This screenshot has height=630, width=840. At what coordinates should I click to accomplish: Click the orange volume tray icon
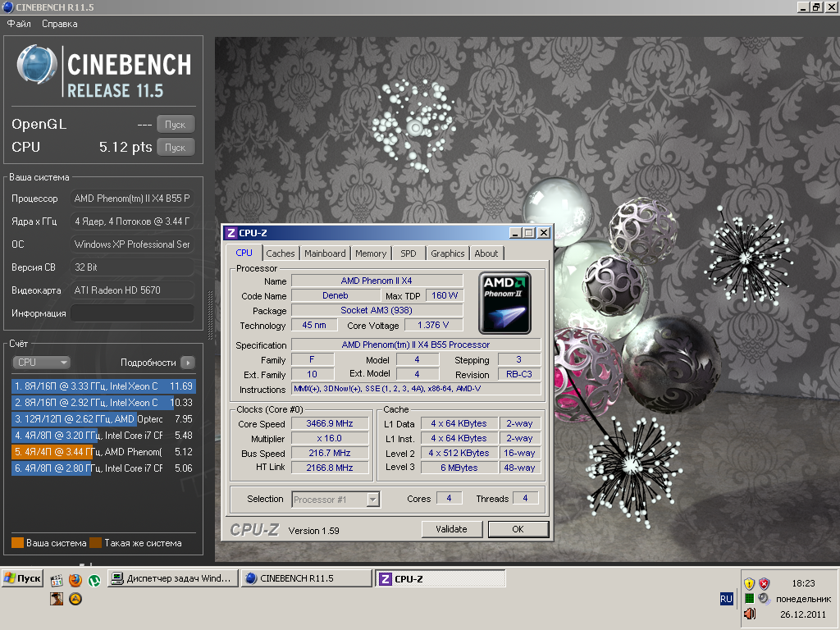(750, 614)
